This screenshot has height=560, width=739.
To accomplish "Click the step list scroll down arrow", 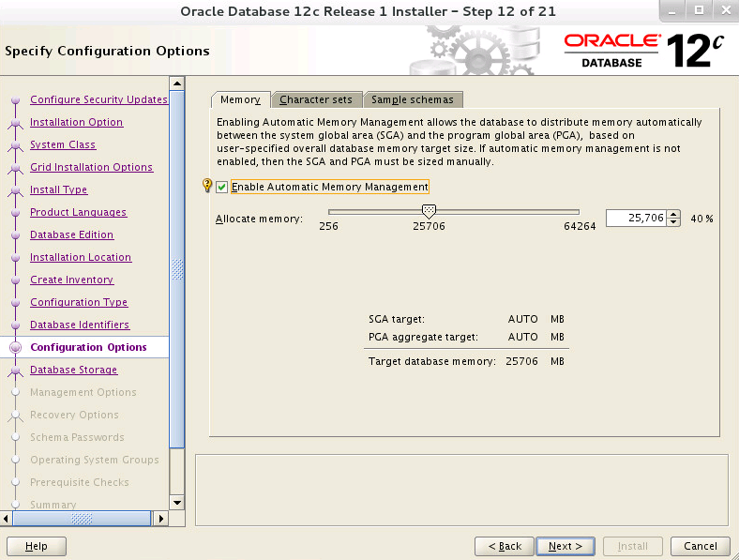I will click(176, 503).
